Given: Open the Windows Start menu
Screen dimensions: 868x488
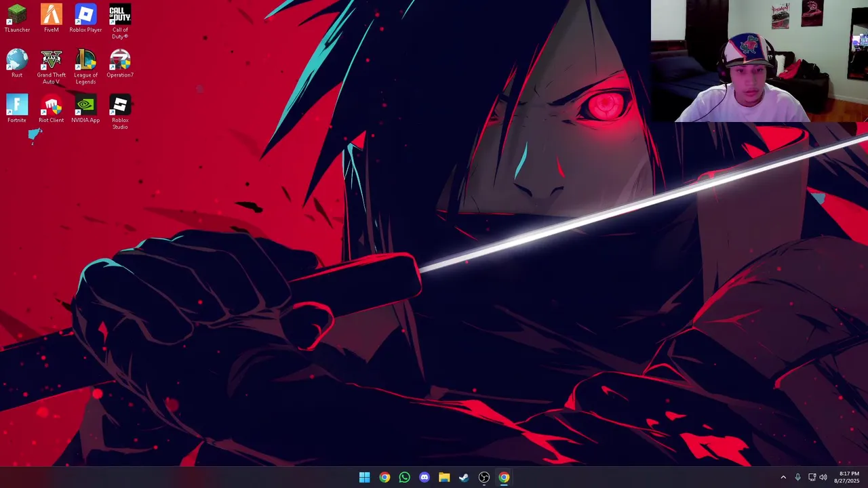Looking at the screenshot, I should tap(364, 477).
